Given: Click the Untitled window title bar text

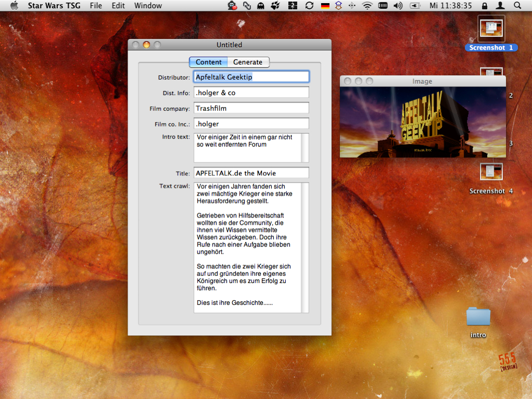Looking at the screenshot, I should point(230,45).
